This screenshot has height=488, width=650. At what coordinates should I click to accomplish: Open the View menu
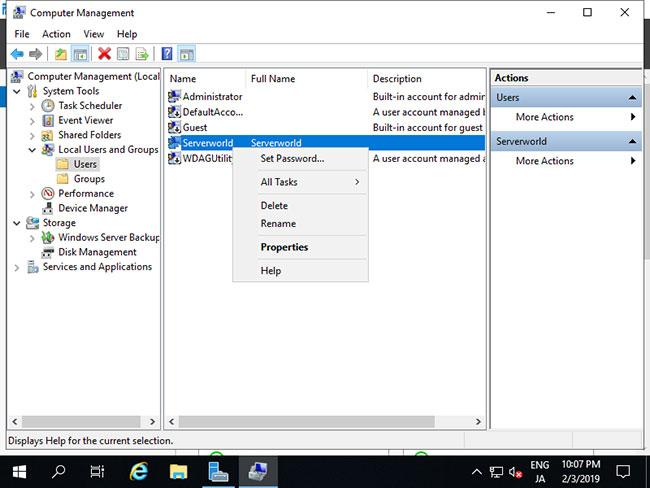(94, 34)
